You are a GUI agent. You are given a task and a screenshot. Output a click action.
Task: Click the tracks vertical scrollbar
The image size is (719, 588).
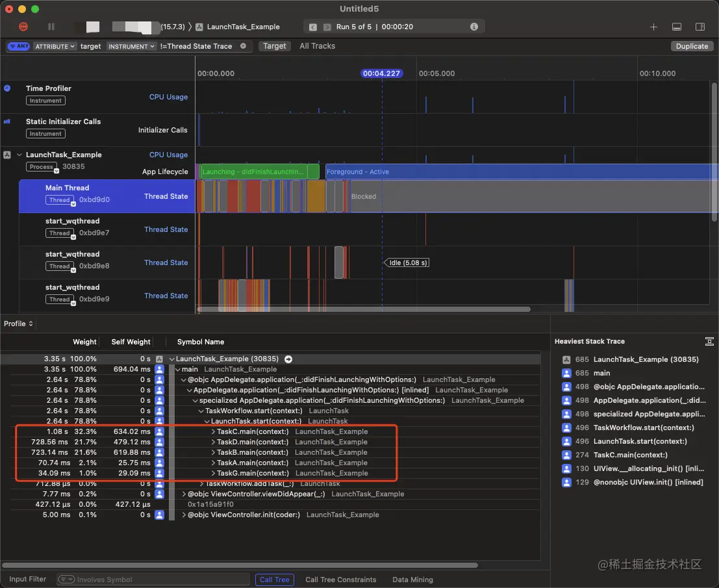click(714, 151)
